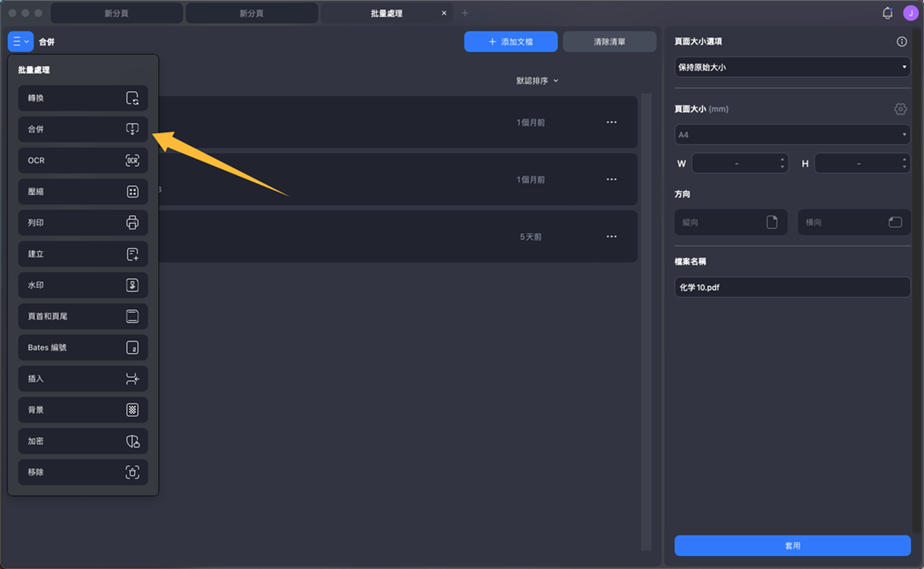Image resolution: width=924 pixels, height=569 pixels.
Task: Click the encrypt shield icon
Action: 132,441
